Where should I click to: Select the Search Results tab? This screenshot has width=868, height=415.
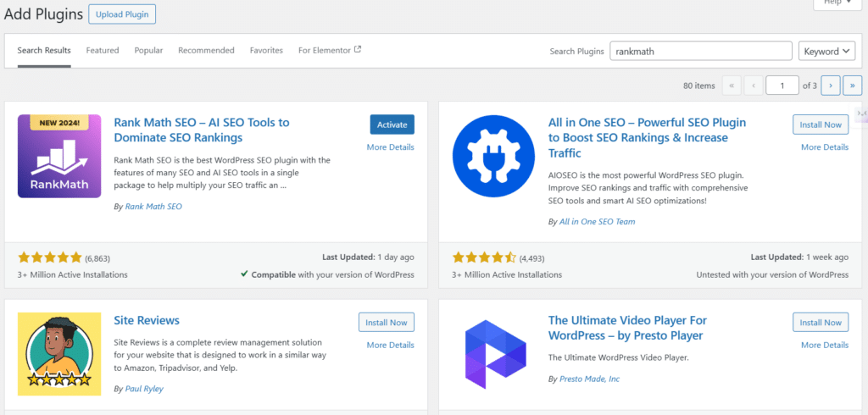[44, 50]
